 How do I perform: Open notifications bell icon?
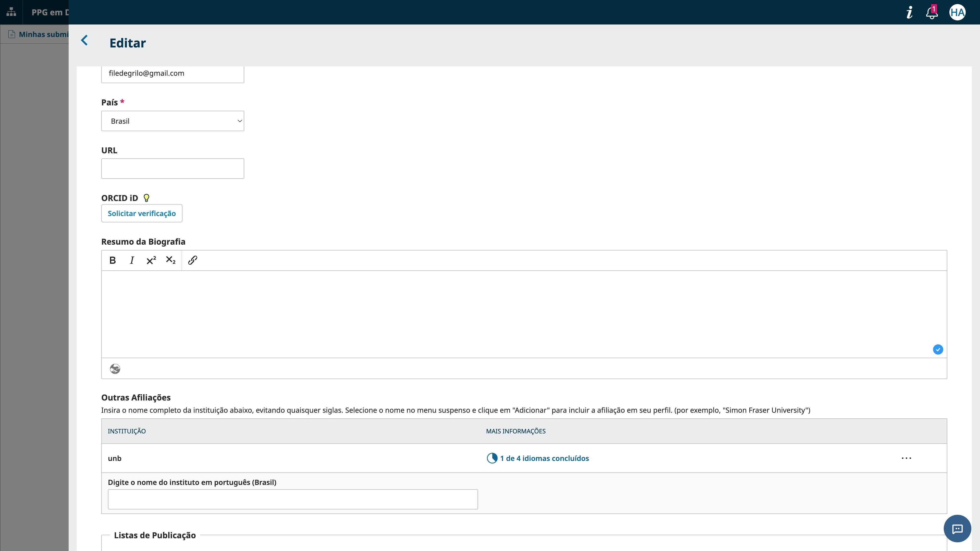[x=931, y=12]
